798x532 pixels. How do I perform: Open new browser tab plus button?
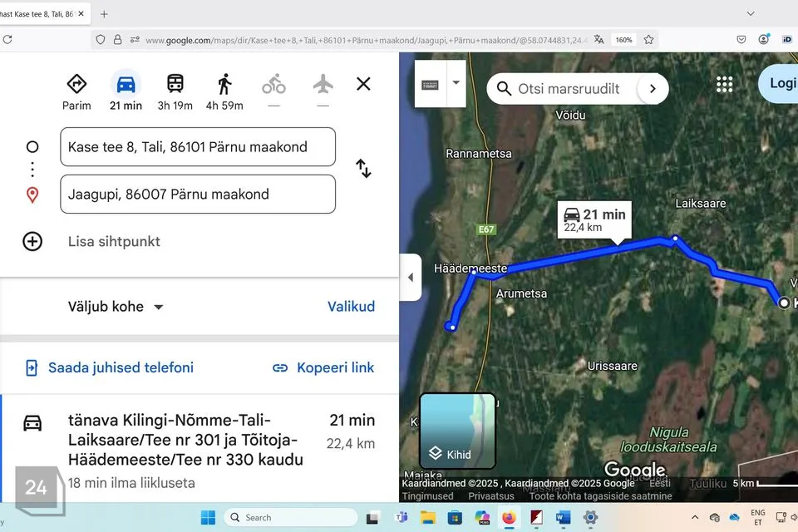click(x=104, y=14)
